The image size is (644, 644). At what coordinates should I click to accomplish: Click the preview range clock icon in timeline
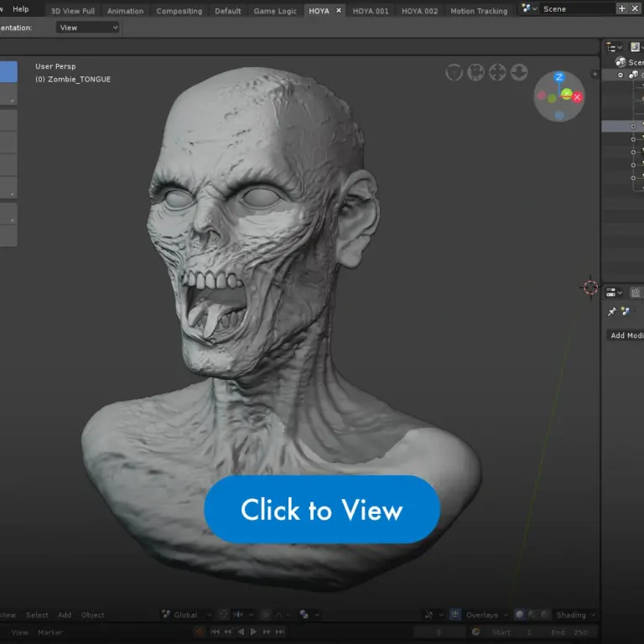pos(476,631)
